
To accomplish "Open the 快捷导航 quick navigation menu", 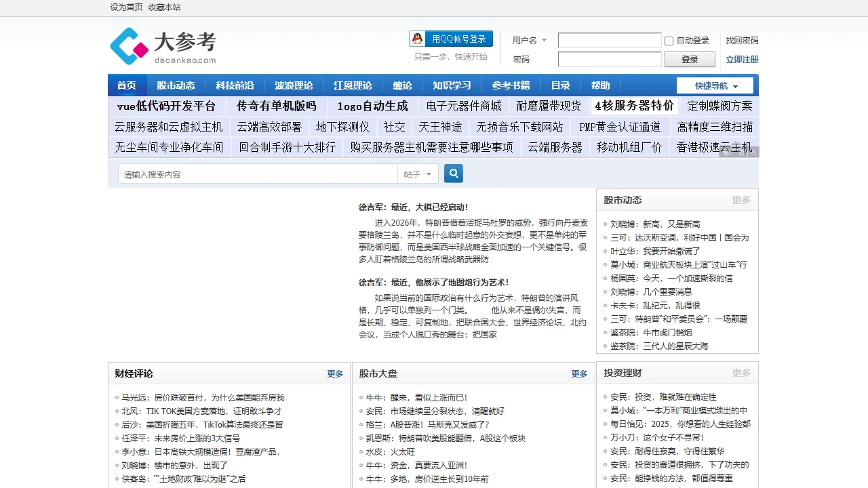I will coord(715,85).
